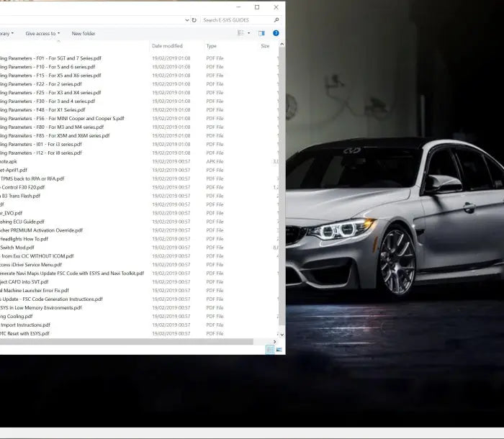The image size is (504, 439).
Task: Switch to large thumbnails view icon
Action: [x=279, y=350]
